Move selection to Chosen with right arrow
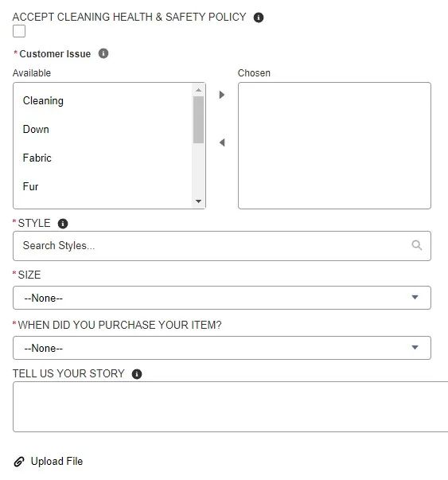The image size is (448, 480). [x=222, y=95]
